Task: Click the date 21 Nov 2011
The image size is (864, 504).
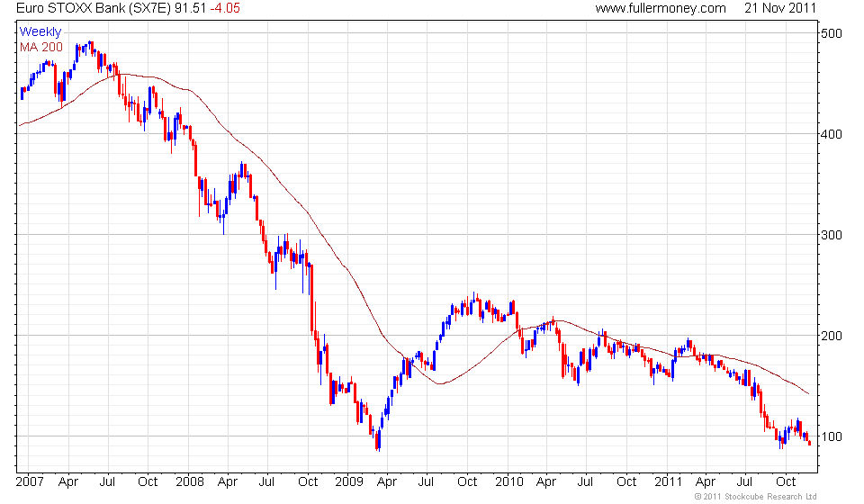Action: [779, 8]
